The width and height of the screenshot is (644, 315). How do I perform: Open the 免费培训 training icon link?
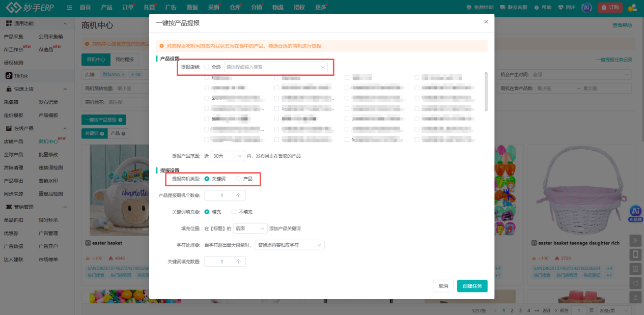[x=469, y=8]
